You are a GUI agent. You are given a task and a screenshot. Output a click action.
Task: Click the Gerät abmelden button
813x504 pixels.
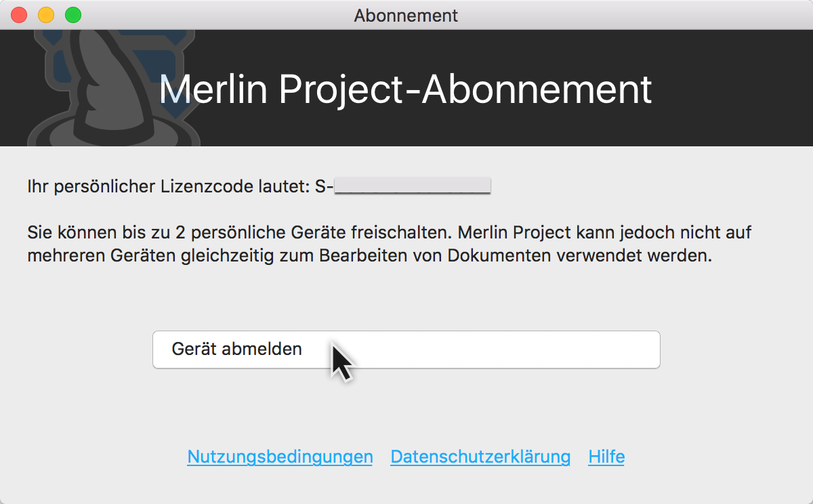pyautogui.click(x=406, y=350)
